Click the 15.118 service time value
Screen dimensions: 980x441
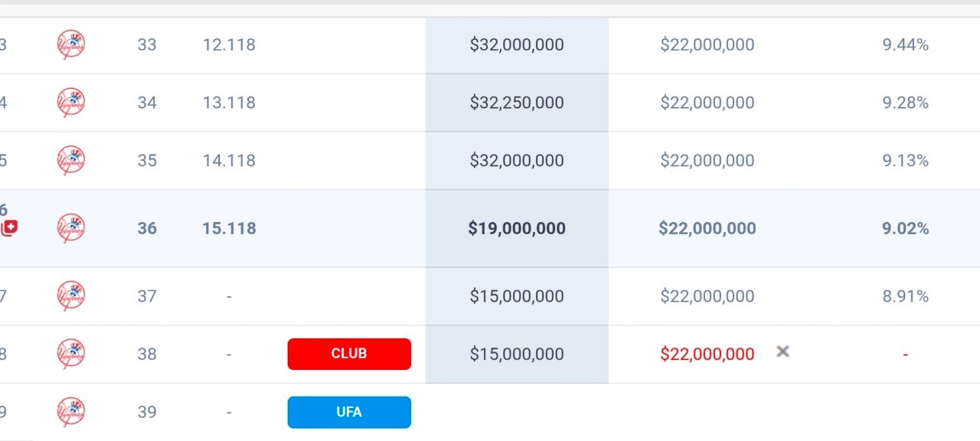[229, 228]
